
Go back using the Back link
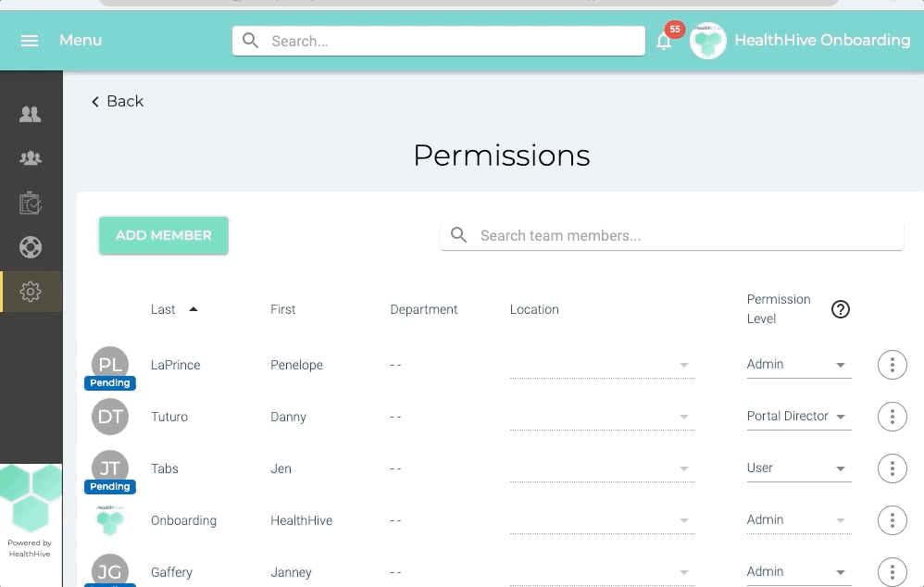click(x=117, y=101)
